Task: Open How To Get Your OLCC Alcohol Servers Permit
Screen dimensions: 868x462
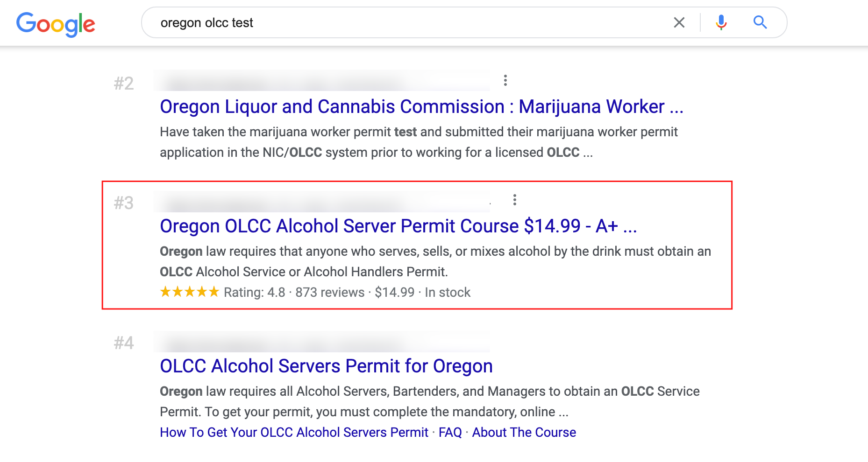Action: pyautogui.click(x=293, y=433)
